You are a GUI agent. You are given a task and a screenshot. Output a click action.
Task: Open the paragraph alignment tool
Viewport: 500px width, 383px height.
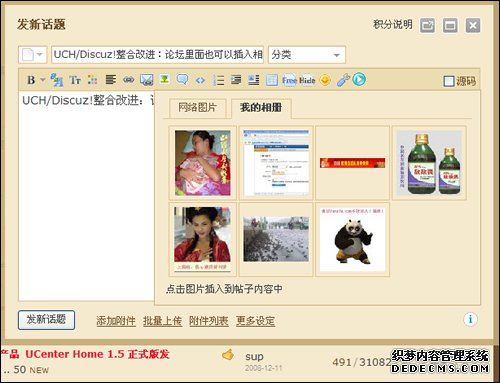(x=111, y=80)
